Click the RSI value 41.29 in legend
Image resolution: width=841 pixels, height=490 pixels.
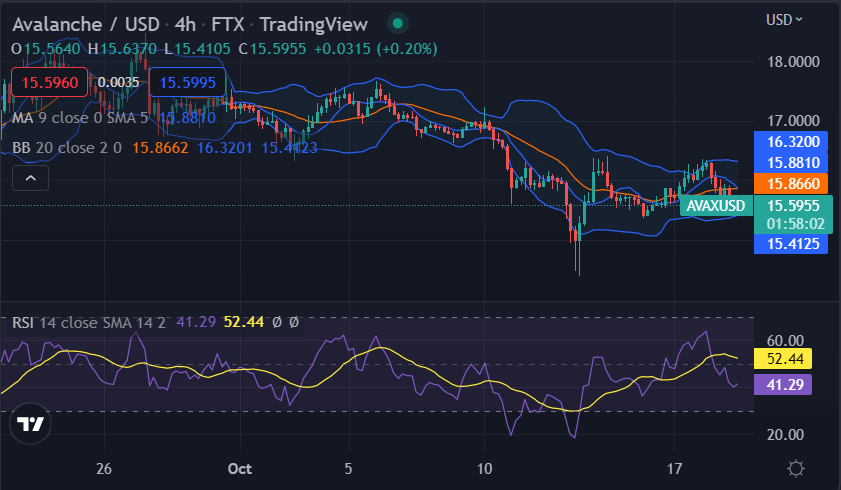tap(196, 322)
